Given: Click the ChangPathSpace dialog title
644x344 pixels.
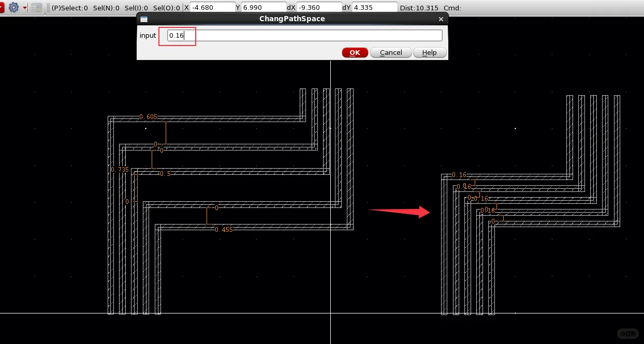Looking at the screenshot, I should tap(292, 19).
